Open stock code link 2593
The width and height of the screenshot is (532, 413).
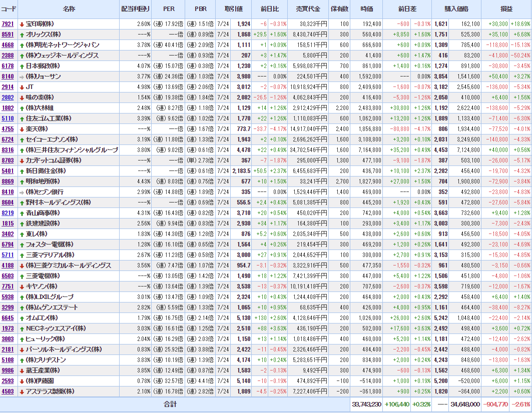8,381
